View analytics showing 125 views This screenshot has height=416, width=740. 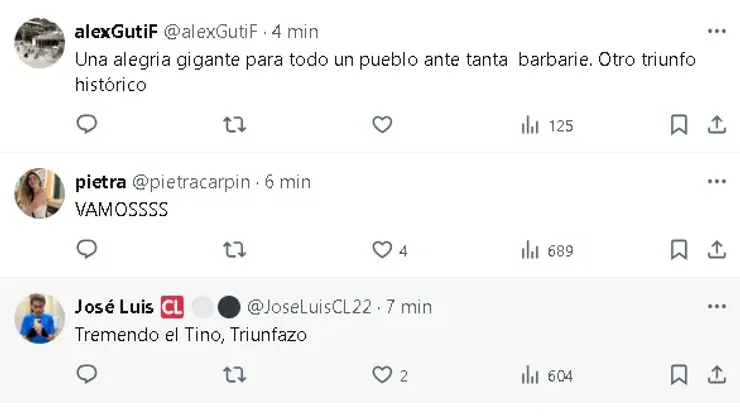pos(547,125)
